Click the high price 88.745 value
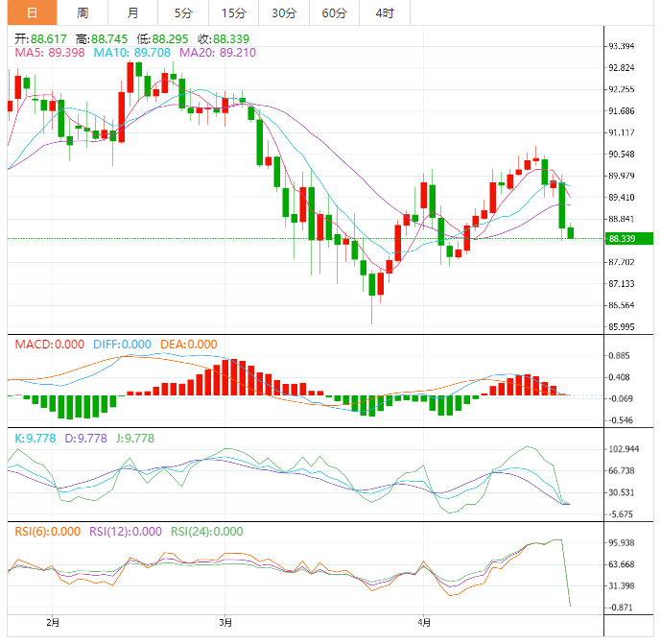 tap(109, 39)
